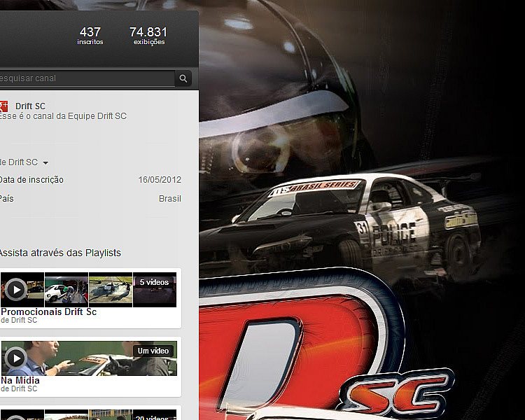
Task: Click the channel search magnifier button
Action: (183, 78)
